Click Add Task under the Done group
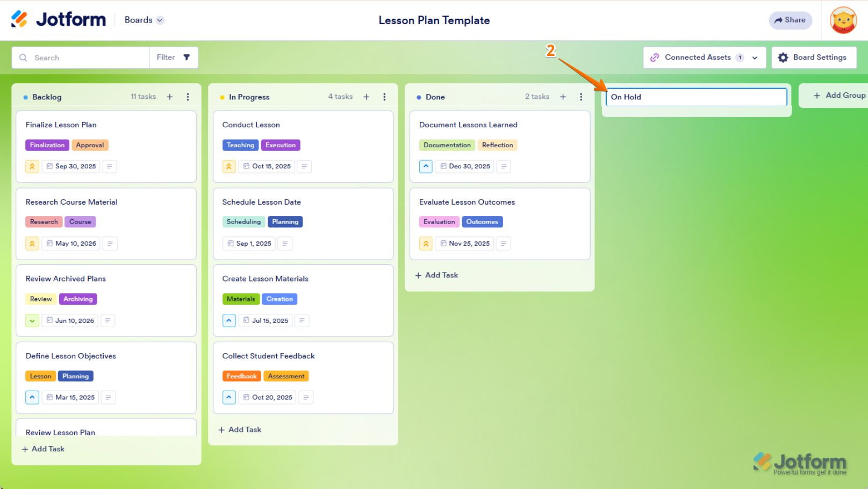The image size is (868, 489). pos(436,275)
